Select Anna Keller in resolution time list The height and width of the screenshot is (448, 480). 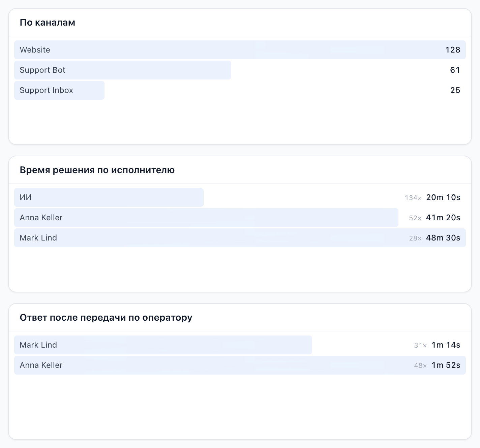pyautogui.click(x=240, y=218)
